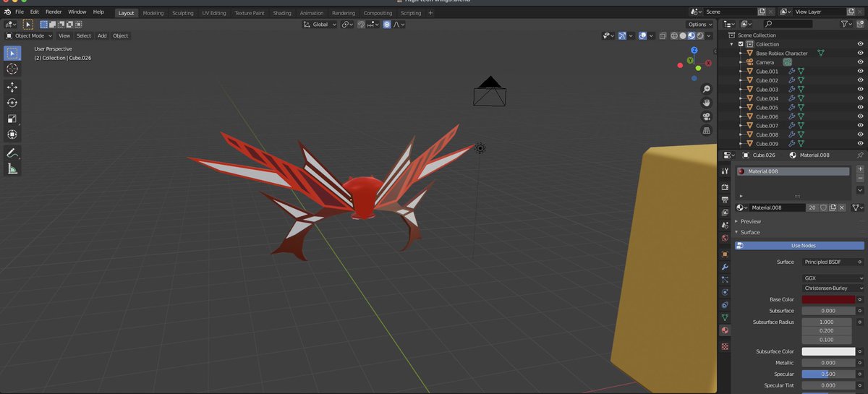Screen dimensions: 868x394
Task: Click the modifier wrench icon on Cube.001
Action: [x=791, y=72]
